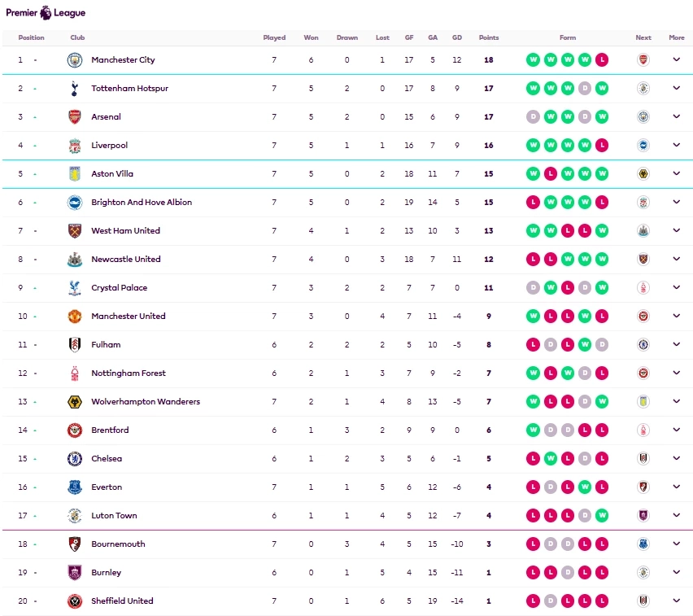Click the Newcastle United club crest
Viewport: 693px width, 616px height.
(x=75, y=260)
